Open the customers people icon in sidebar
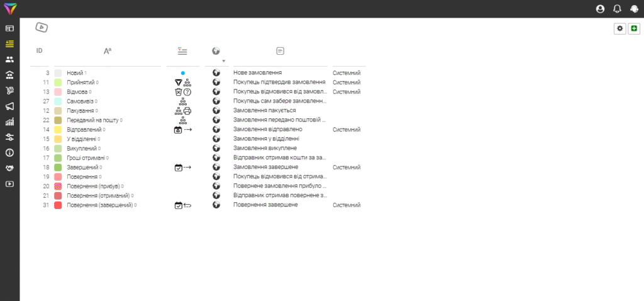This screenshot has height=301, width=644. click(10, 60)
